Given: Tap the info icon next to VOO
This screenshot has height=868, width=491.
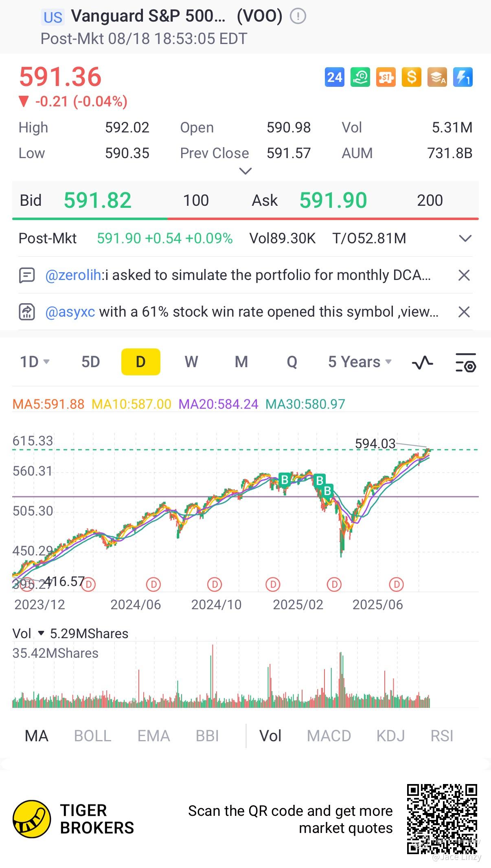Looking at the screenshot, I should pyautogui.click(x=298, y=16).
